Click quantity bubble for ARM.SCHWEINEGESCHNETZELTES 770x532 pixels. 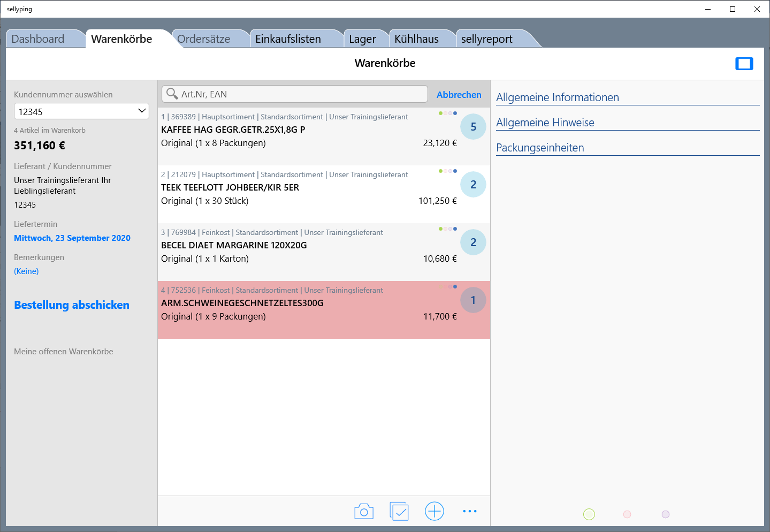(473, 300)
